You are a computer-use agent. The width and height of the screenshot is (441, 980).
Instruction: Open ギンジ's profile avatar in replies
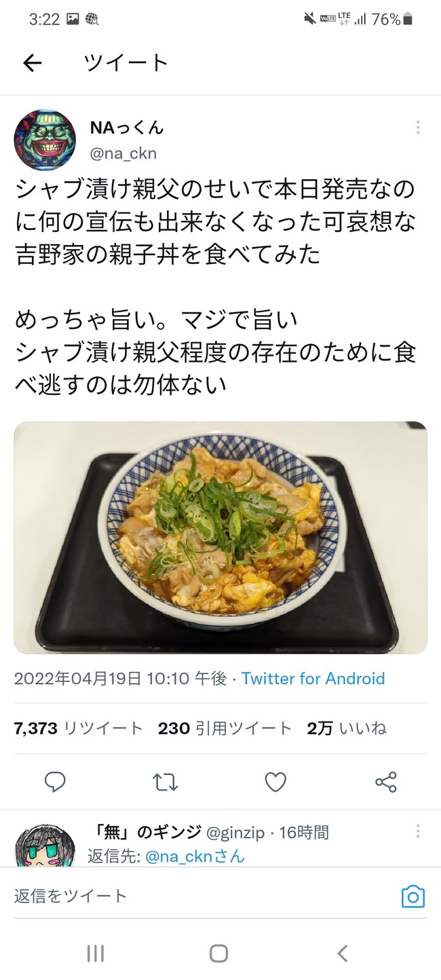pyautogui.click(x=45, y=846)
